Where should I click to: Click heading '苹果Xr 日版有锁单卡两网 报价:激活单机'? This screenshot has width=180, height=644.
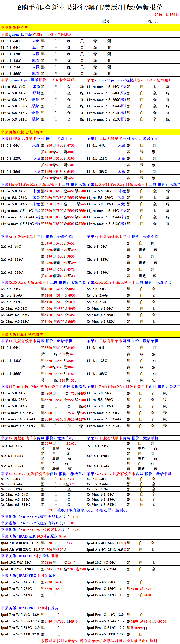click(123, 438)
